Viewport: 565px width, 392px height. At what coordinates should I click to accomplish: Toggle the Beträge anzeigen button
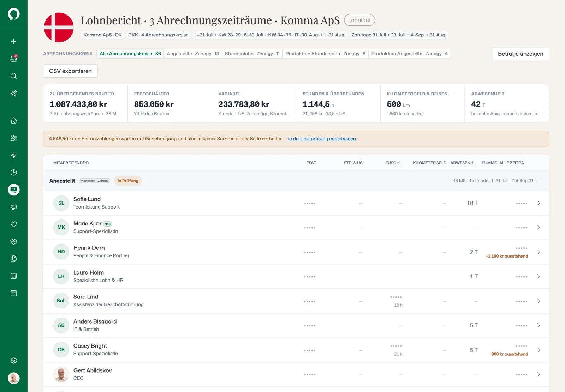pyautogui.click(x=521, y=54)
